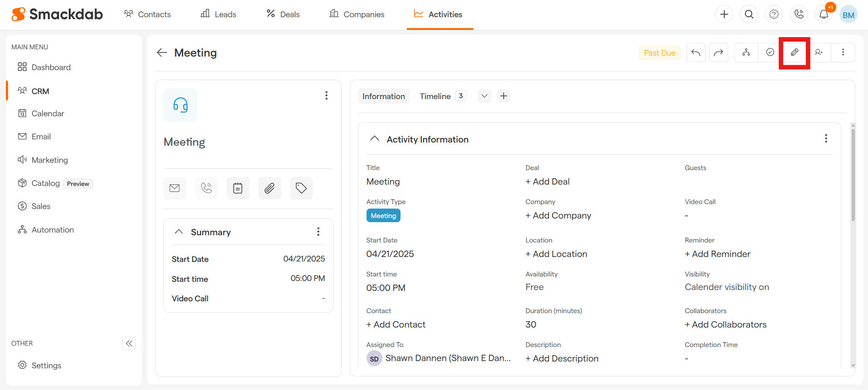Screen dimensions: 868x390
Task: Collapse the main menu sidebar
Action: 129,343
